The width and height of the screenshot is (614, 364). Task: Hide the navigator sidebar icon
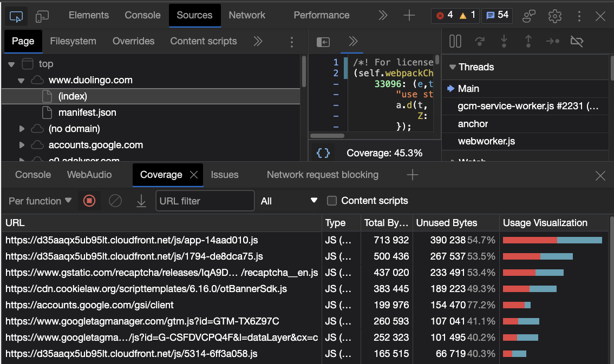(323, 42)
